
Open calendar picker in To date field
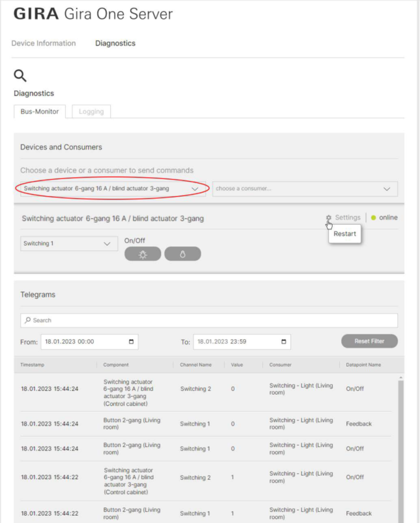283,342
